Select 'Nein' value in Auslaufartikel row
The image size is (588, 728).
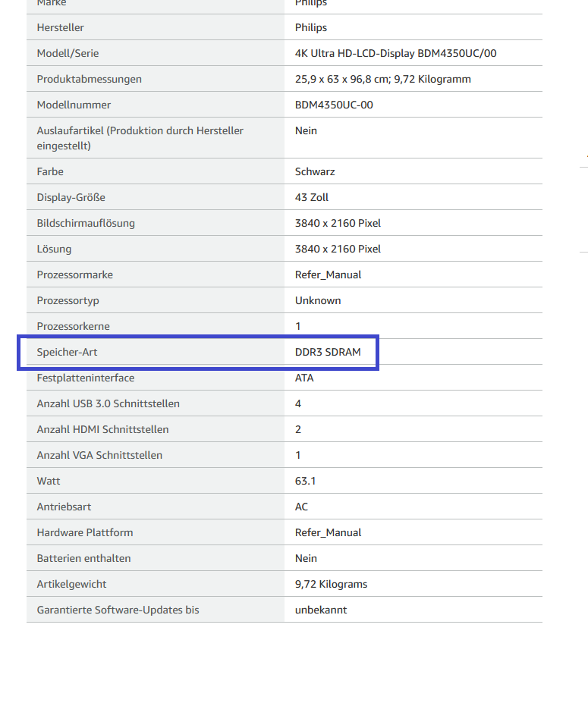pyautogui.click(x=306, y=130)
